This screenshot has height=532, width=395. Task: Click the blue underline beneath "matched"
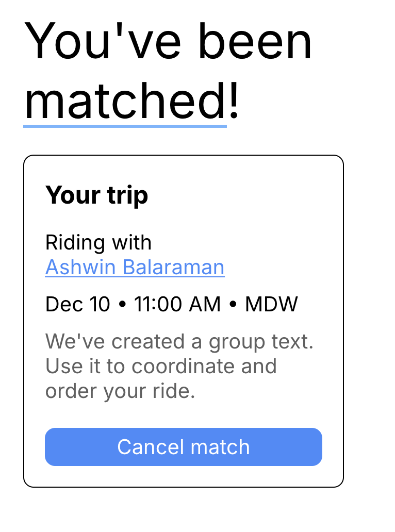(x=125, y=125)
